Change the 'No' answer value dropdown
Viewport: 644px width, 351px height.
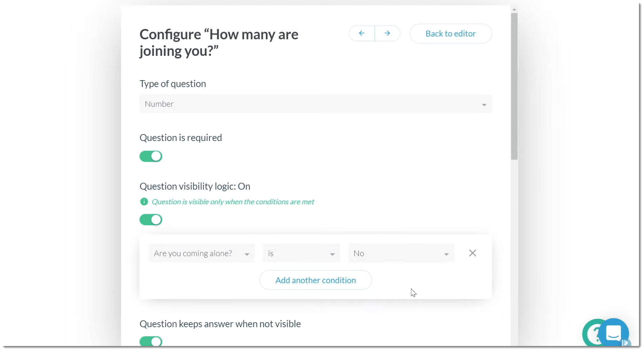401,254
